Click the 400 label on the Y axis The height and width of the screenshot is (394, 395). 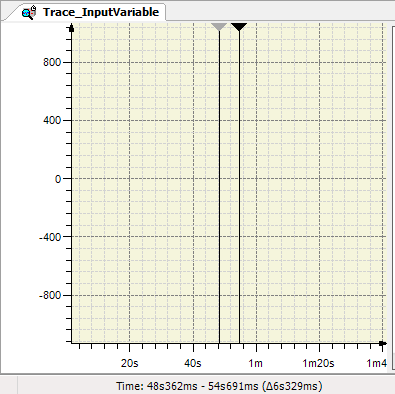pyautogui.click(x=52, y=120)
